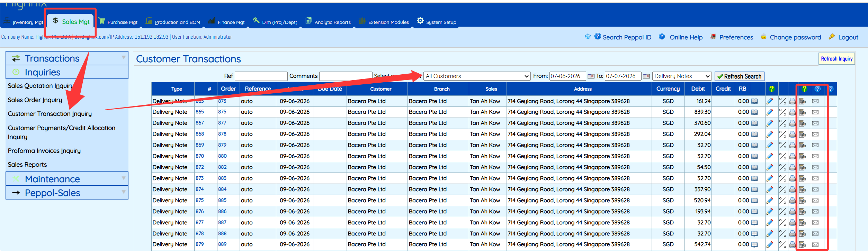Open book icon for delivery note 878

pyautogui.click(x=754, y=234)
